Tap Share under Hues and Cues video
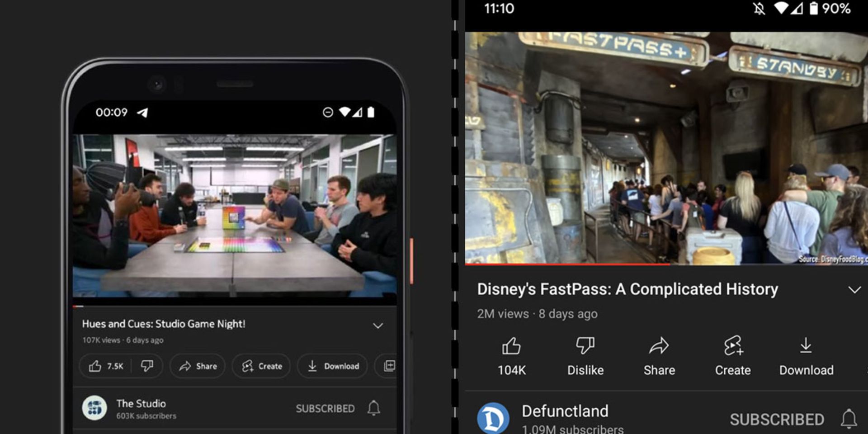Image resolution: width=868 pixels, height=434 pixels. click(198, 366)
